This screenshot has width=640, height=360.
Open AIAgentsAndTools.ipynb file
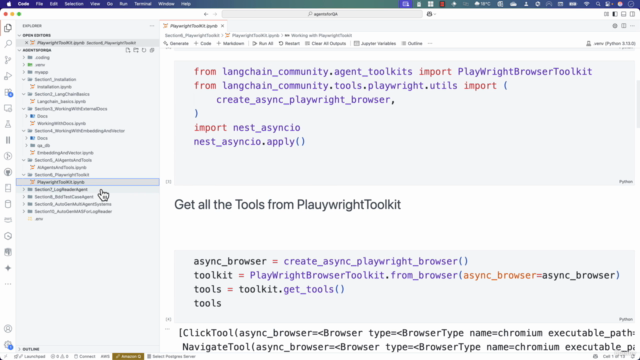click(x=62, y=167)
